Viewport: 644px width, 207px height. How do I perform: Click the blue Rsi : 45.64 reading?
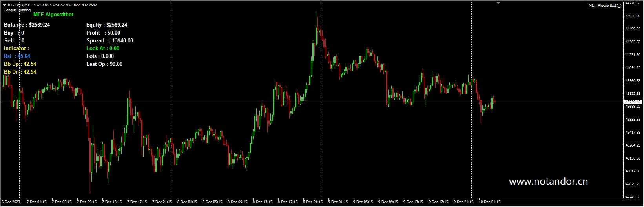[17, 56]
